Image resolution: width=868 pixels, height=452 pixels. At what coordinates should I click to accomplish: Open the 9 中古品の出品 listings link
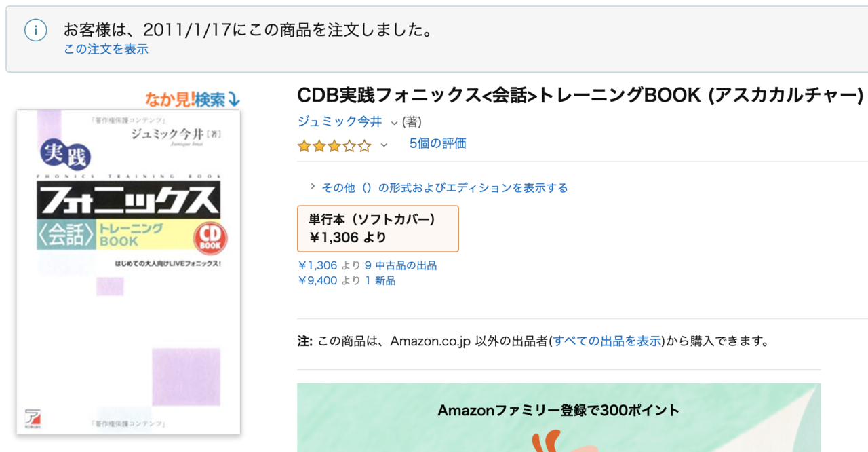pyautogui.click(x=401, y=265)
